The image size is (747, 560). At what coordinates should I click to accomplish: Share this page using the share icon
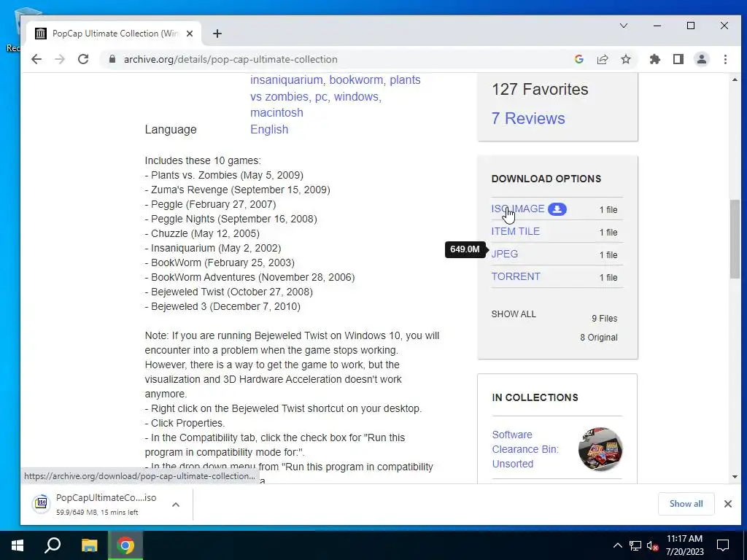602,59
